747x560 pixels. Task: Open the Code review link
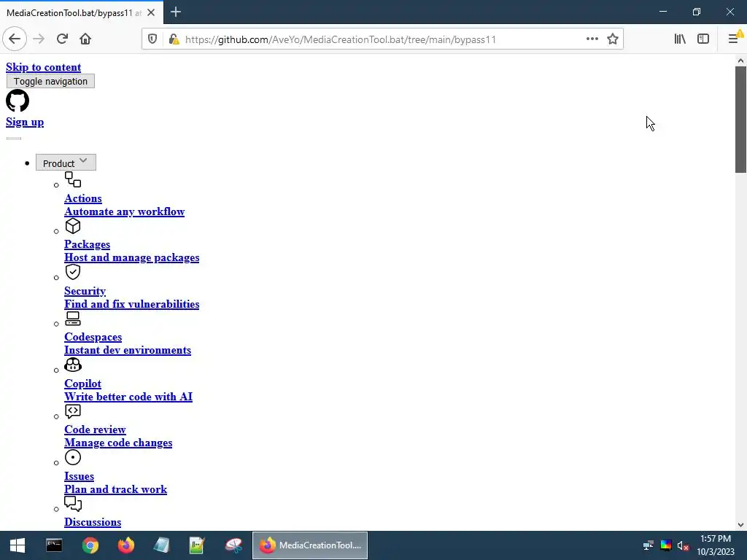point(95,429)
